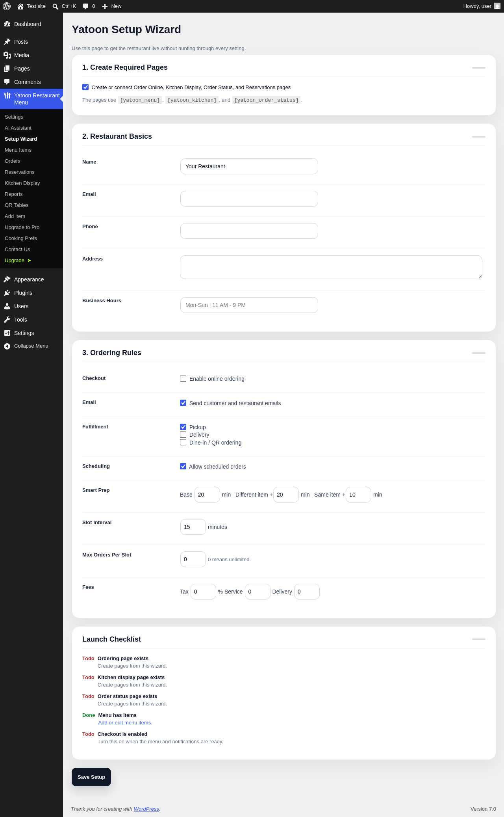Click the Tools wrench icon
Image resolution: width=504 pixels, height=817 pixels.
click(x=7, y=320)
